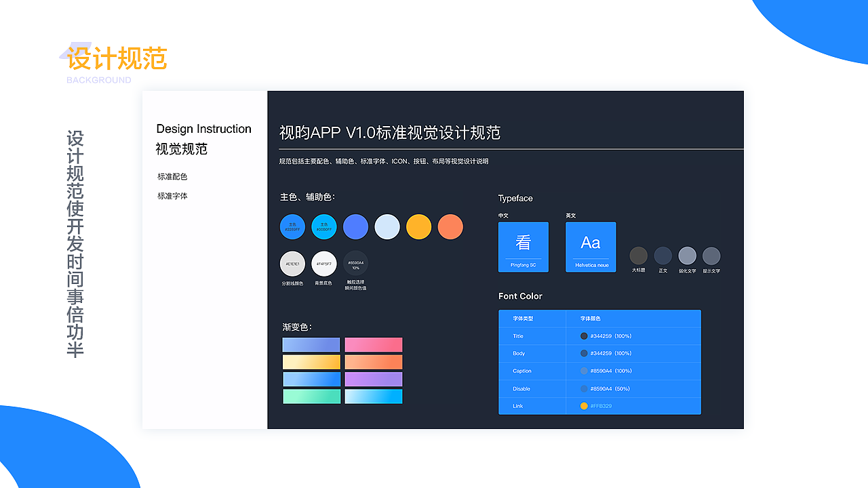Click the 视觉规范 sidebar heading
The image size is (868, 488).
click(182, 149)
